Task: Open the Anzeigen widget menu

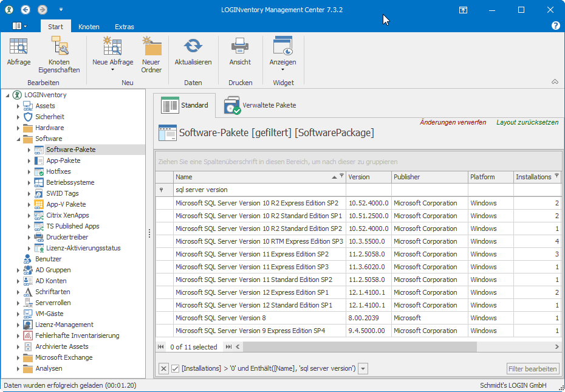Action: 283,54
